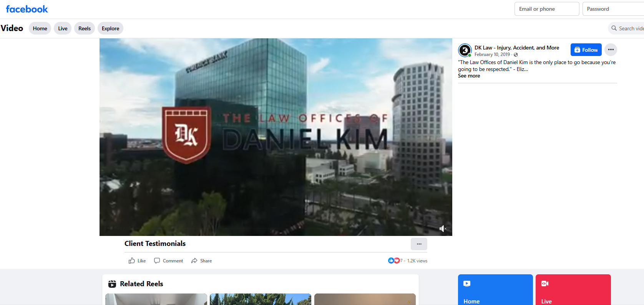Follow the DK Law page
This screenshot has width=644, height=305.
coord(586,50)
